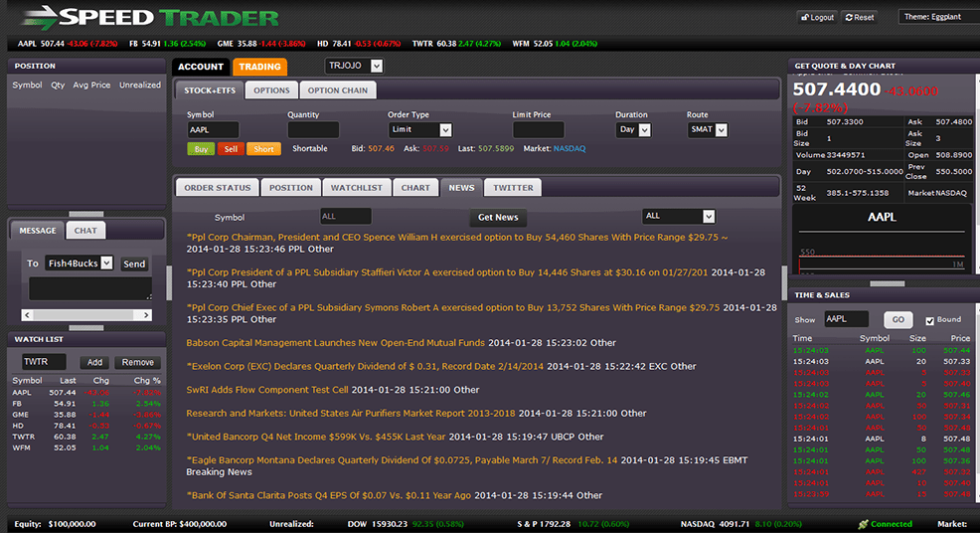Click the AAPL day chart thumbnail
This screenshot has width=980, height=533.
click(x=882, y=239)
